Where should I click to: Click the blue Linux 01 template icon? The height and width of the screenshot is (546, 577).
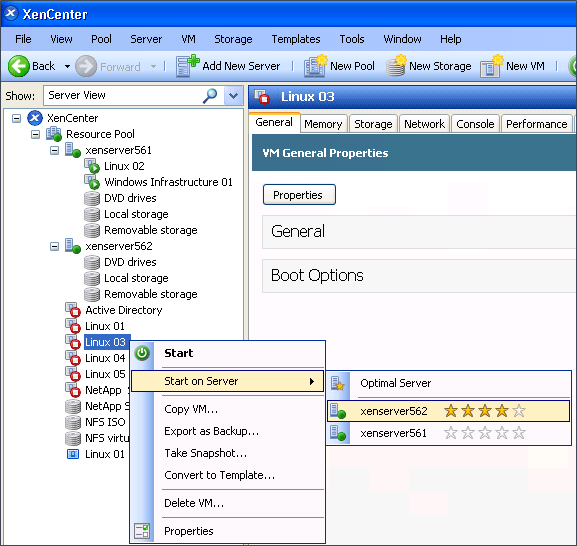[x=73, y=454]
